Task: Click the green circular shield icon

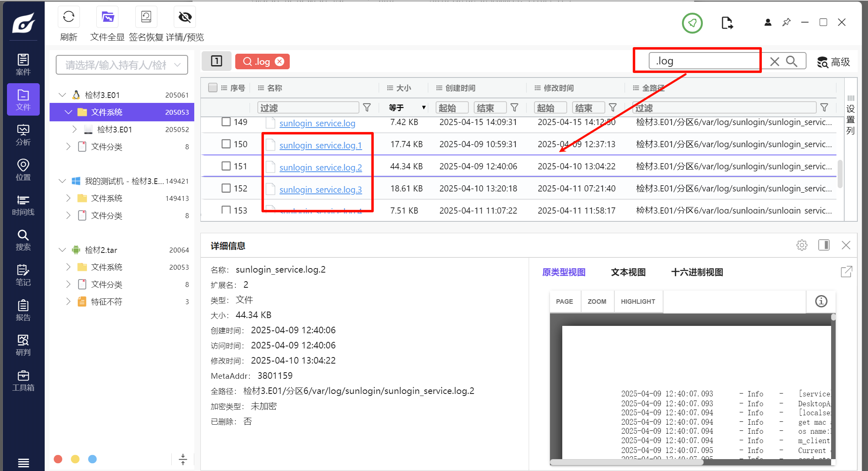Action: click(x=692, y=23)
